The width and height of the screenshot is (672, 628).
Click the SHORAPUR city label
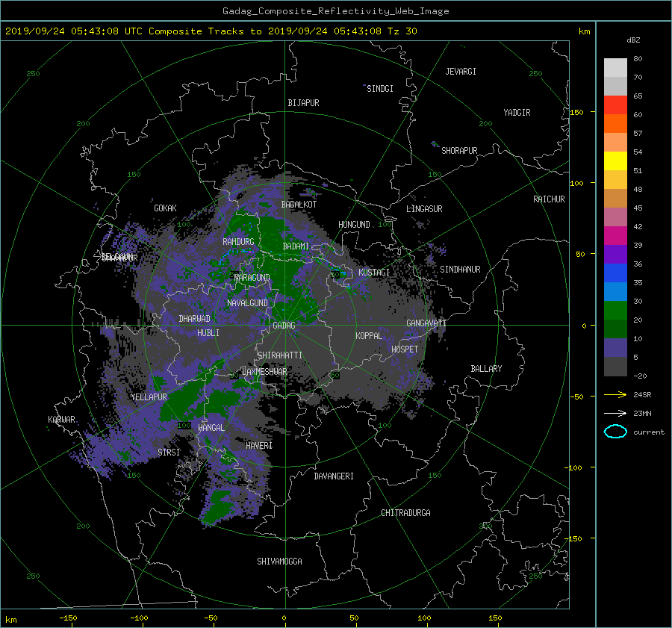click(459, 151)
